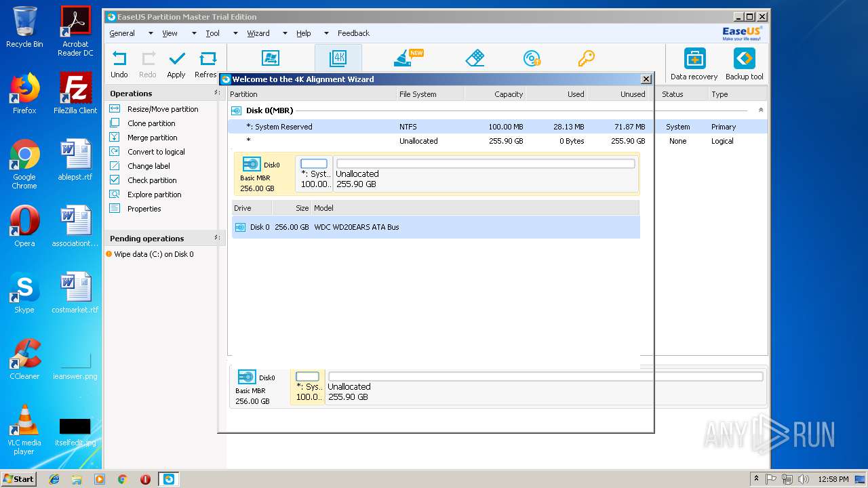868x488 pixels.
Task: Click the Merge partition icon
Action: [115, 138]
